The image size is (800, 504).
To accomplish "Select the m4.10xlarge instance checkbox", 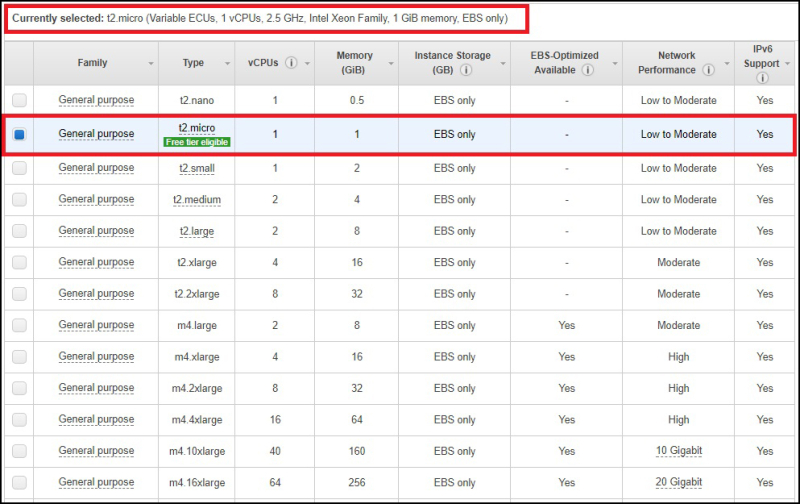I will click(x=19, y=451).
